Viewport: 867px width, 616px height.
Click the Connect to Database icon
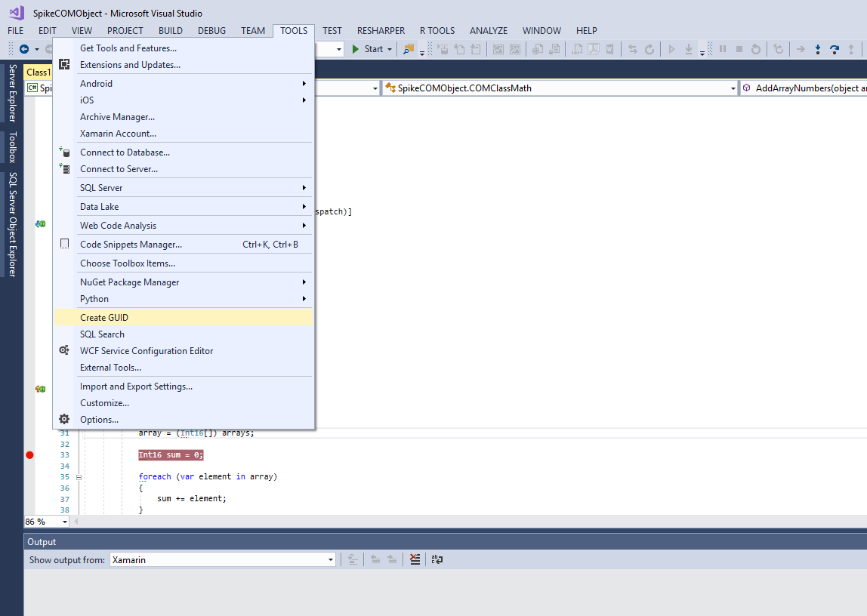(64, 152)
